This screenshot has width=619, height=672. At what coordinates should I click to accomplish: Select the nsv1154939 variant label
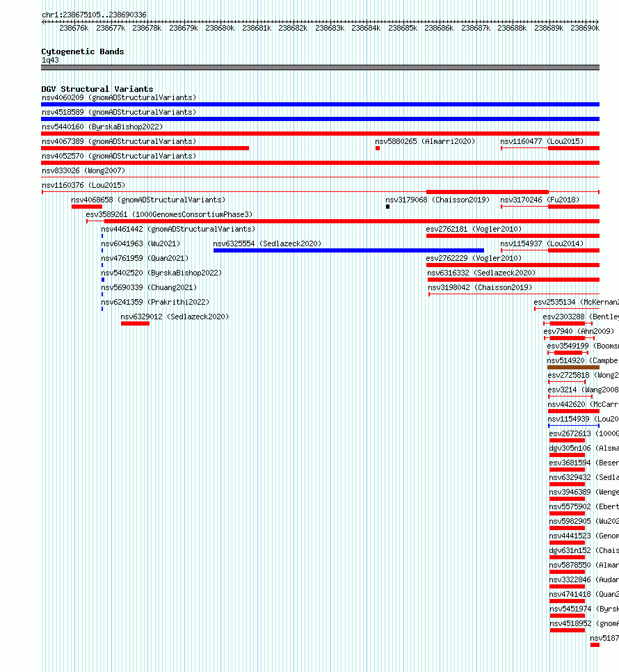[x=584, y=418]
